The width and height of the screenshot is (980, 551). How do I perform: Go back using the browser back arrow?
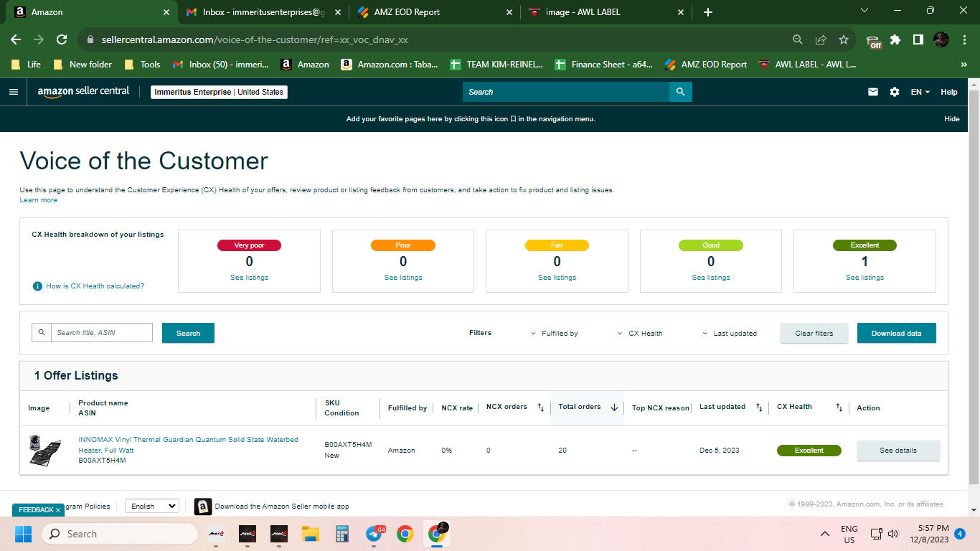coord(16,39)
